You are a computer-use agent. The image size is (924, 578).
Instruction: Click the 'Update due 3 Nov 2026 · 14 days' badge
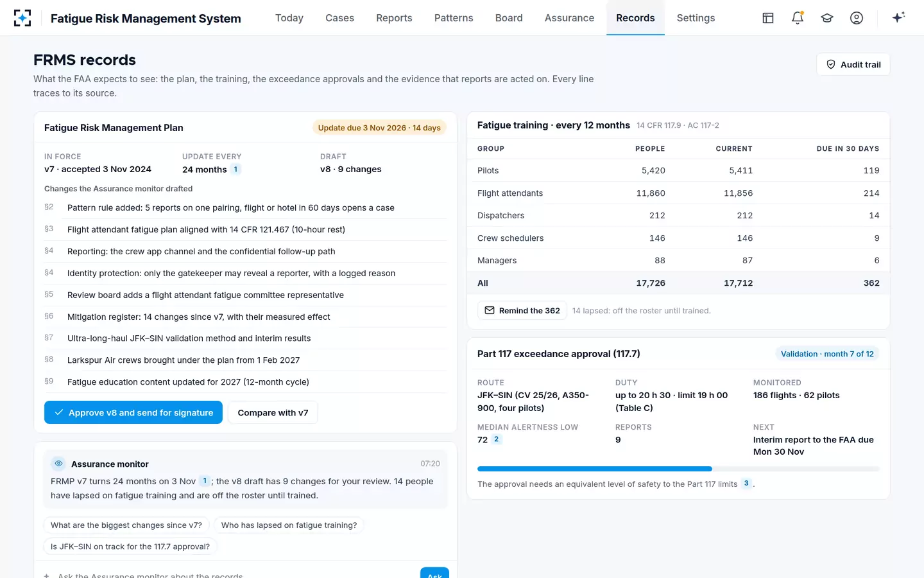(x=379, y=128)
